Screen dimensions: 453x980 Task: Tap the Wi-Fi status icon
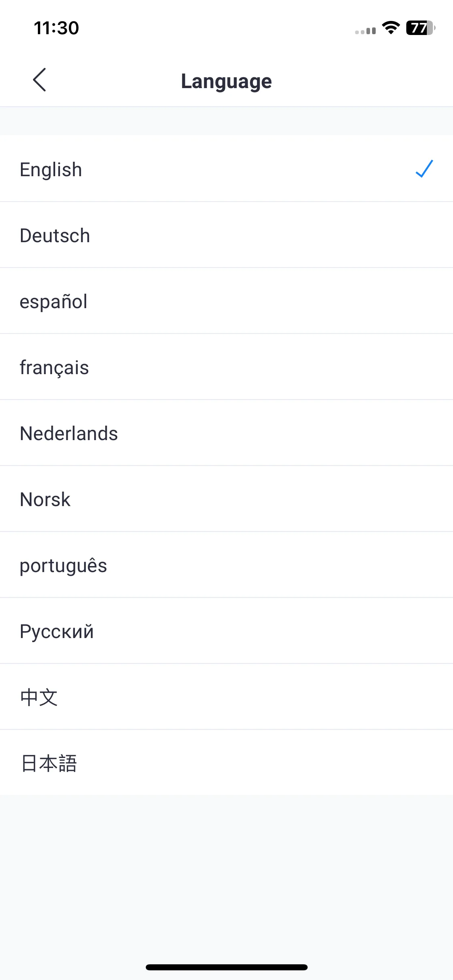(x=391, y=28)
